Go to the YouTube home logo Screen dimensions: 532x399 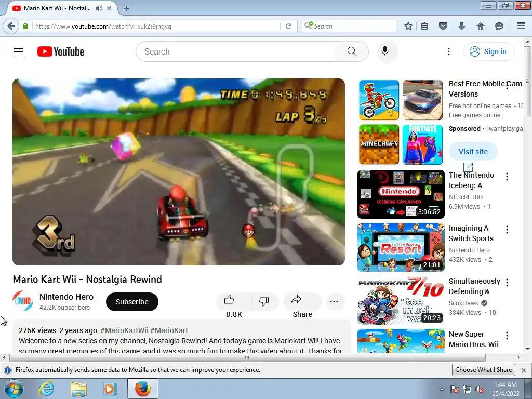pos(61,51)
